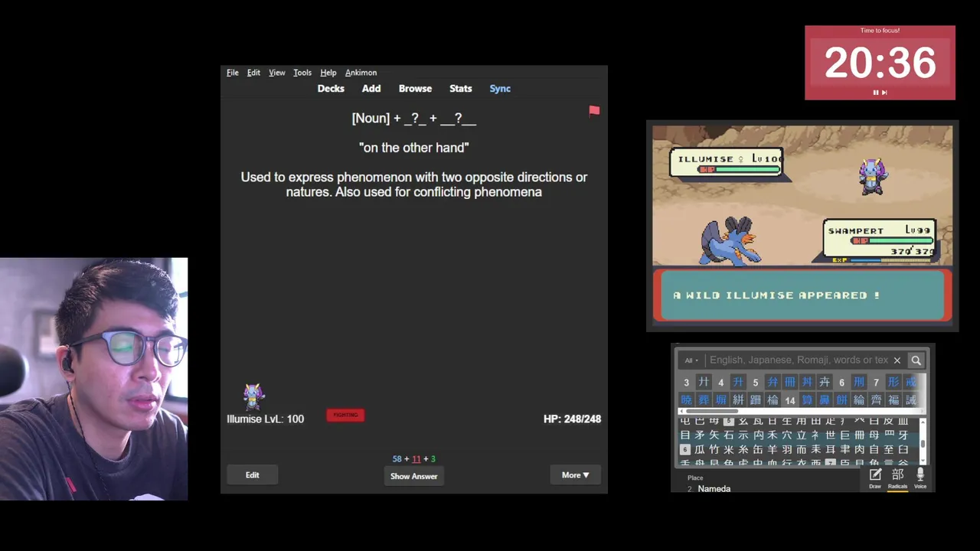This screenshot has width=980, height=551.
Task: Click the wild Illumise battle text box
Action: [802, 295]
